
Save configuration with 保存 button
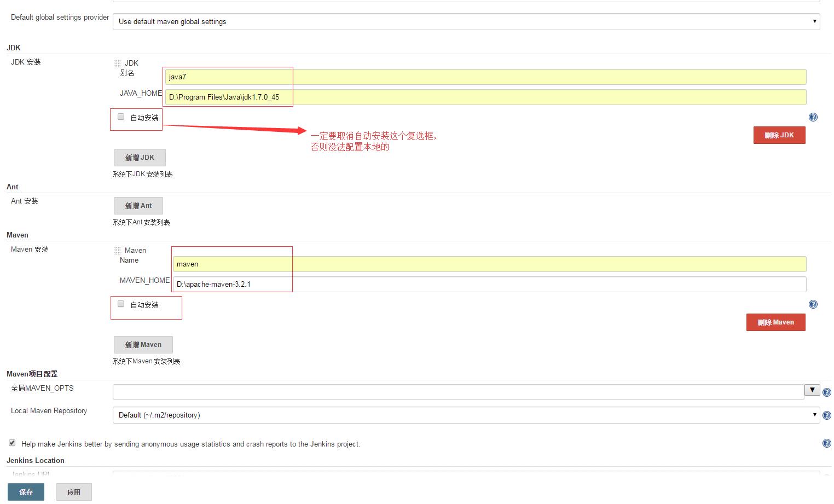pyautogui.click(x=26, y=492)
